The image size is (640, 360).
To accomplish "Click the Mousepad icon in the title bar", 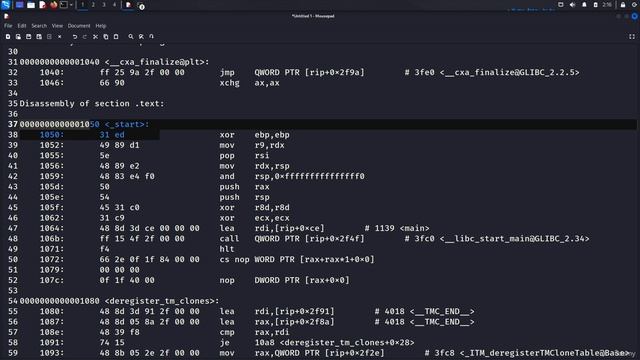I will coord(6,16).
